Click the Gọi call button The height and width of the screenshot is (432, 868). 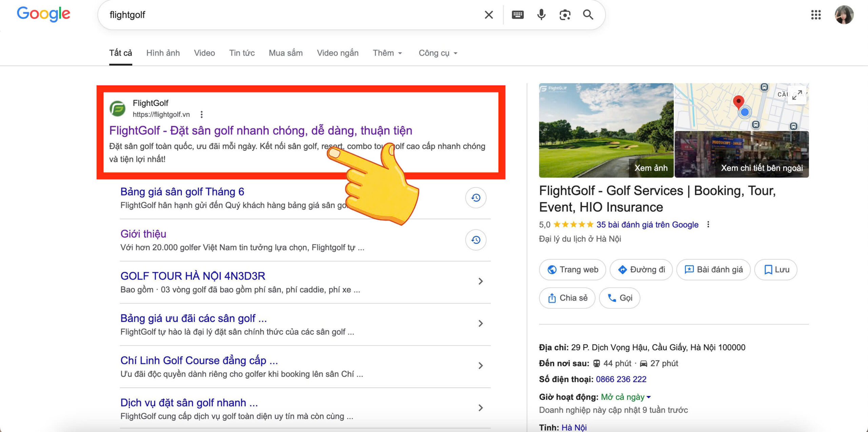point(619,298)
